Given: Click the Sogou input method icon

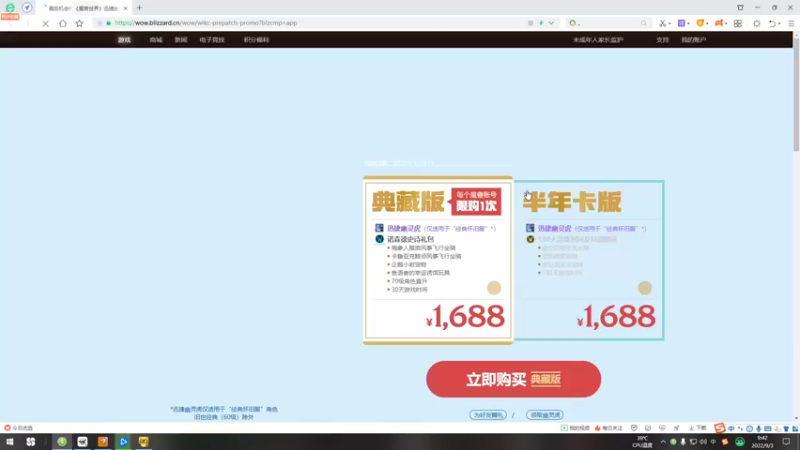Looking at the screenshot, I should click(x=719, y=428).
